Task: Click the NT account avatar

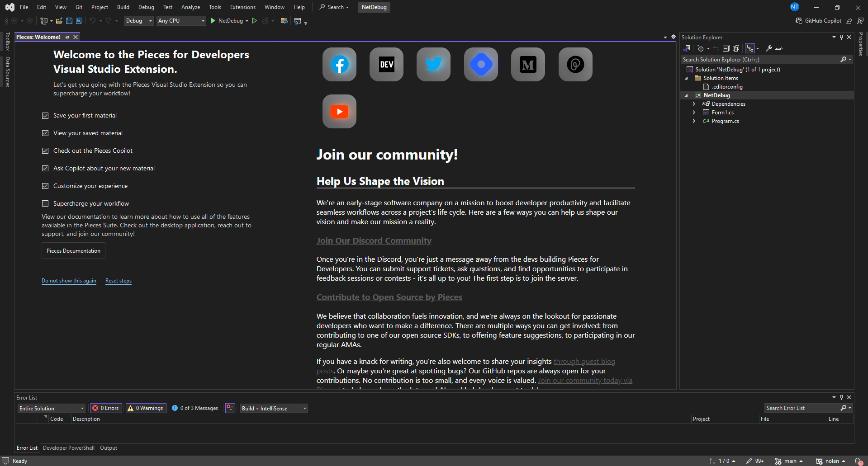Action: point(795,7)
